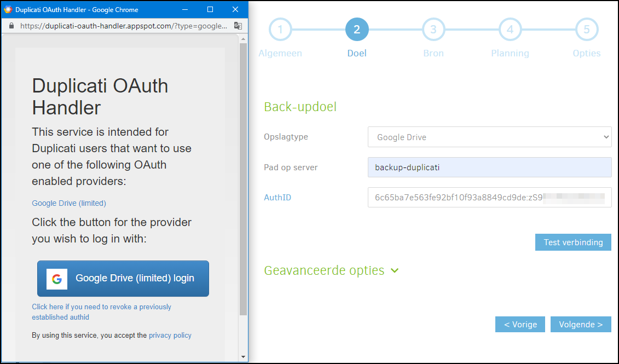Maximize the Duplicati OAuth Handler window
619x364 pixels.
click(x=210, y=9)
